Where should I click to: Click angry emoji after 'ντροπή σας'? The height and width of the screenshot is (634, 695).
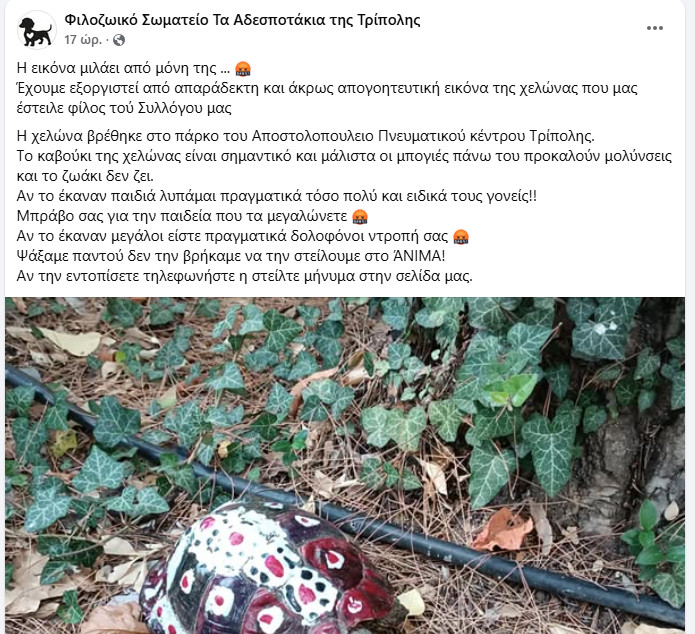(461, 236)
